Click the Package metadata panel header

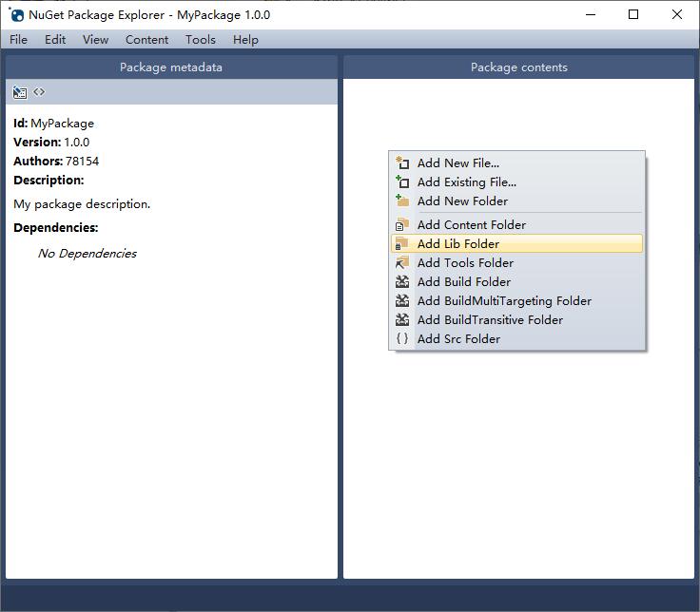(171, 67)
